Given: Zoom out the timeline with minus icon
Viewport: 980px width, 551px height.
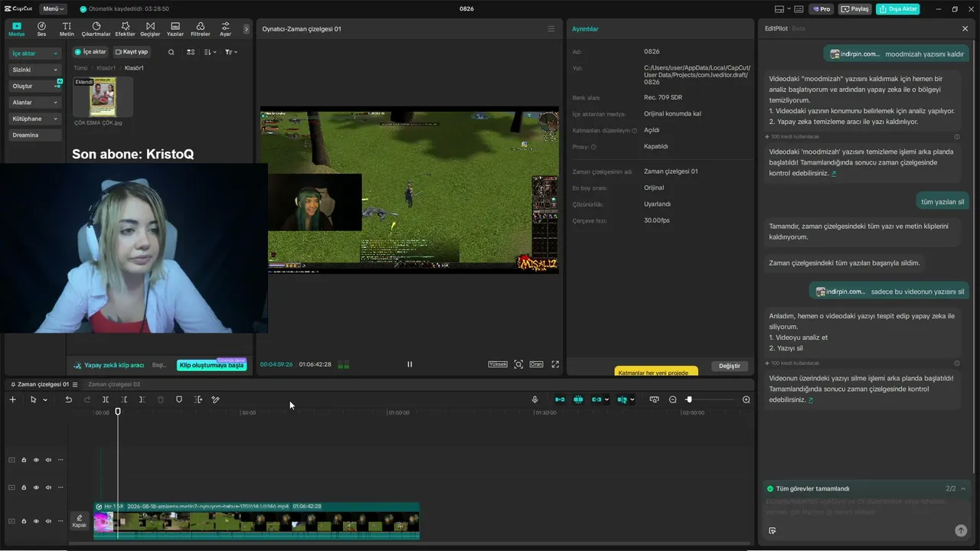Looking at the screenshot, I should [673, 399].
